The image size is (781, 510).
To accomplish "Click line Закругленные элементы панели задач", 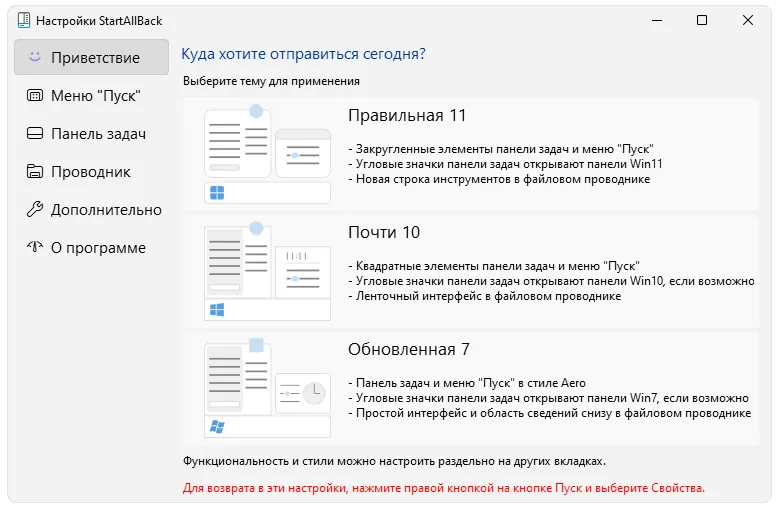I will pos(501,149).
